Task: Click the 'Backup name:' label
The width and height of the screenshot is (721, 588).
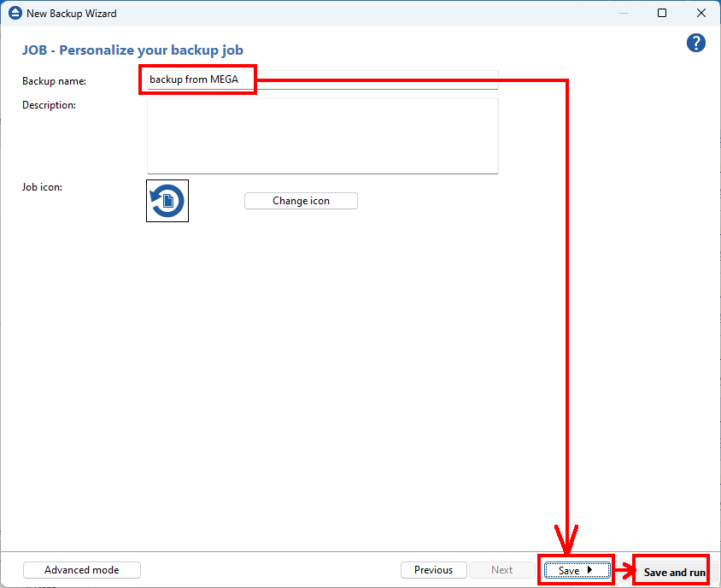Action: [55, 81]
